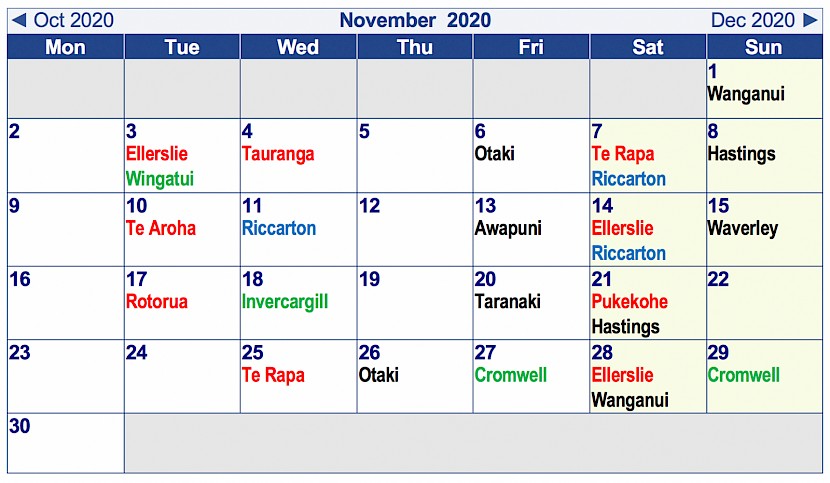Open Cromwell meeting on Friday the 27th

coord(511,375)
